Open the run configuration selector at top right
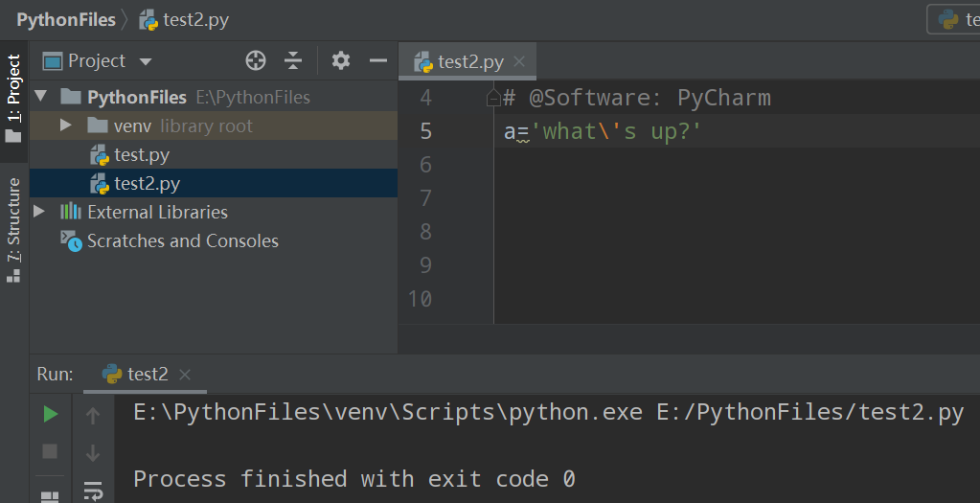 pyautogui.click(x=954, y=19)
